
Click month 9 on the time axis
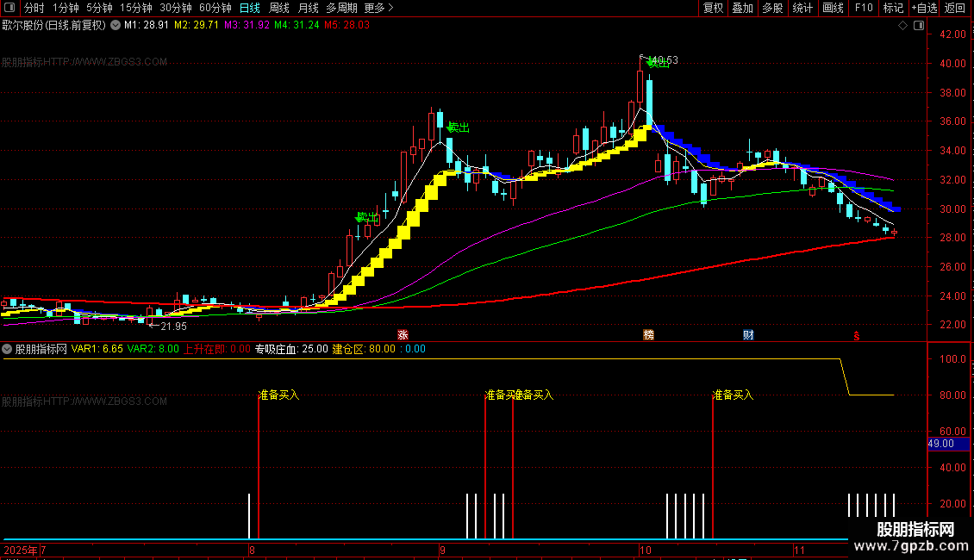tap(442, 550)
